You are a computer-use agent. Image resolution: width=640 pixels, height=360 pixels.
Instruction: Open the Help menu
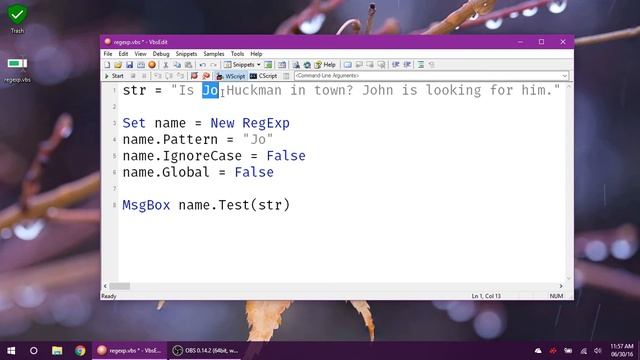(x=256, y=54)
